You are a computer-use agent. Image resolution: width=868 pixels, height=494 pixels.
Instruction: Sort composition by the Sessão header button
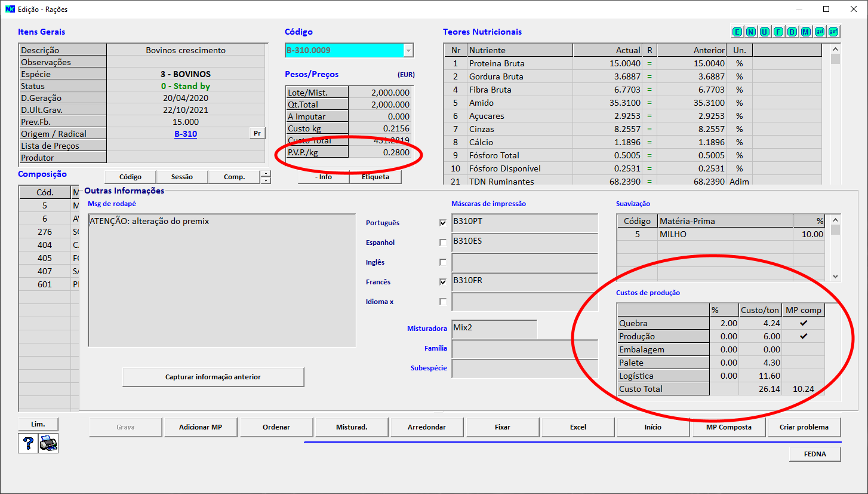pyautogui.click(x=182, y=177)
